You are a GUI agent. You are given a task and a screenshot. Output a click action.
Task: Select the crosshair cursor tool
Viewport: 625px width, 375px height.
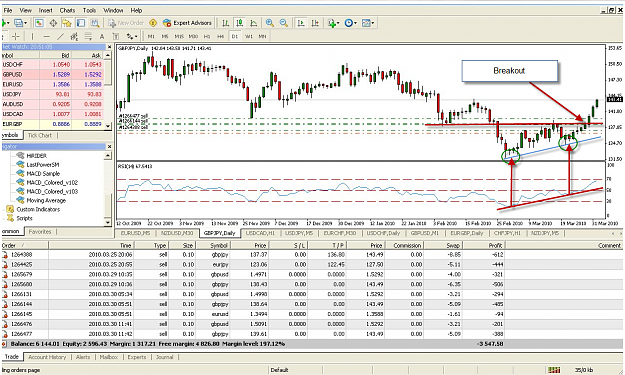[x=16, y=37]
